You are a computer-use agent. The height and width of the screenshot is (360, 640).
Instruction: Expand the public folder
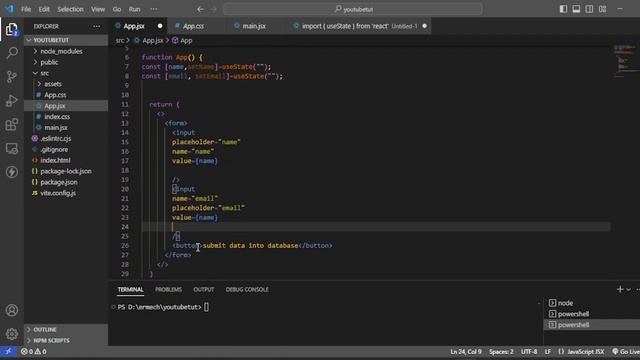(x=66, y=62)
